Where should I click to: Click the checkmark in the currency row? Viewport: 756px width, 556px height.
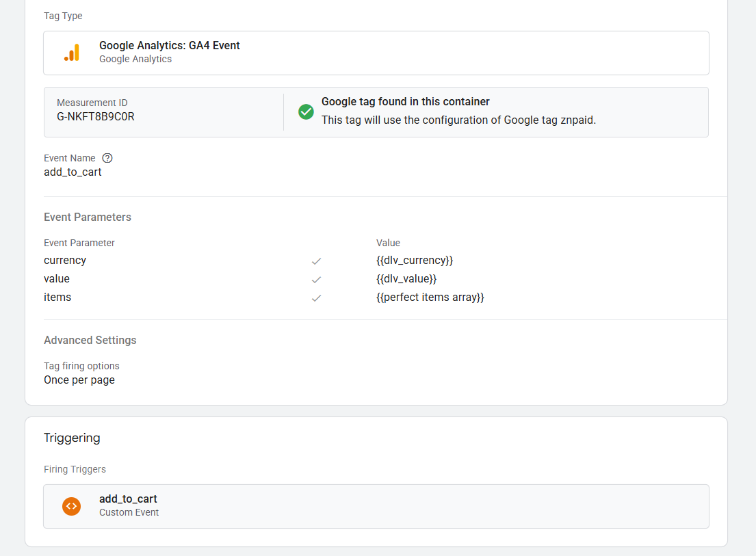[x=316, y=261]
